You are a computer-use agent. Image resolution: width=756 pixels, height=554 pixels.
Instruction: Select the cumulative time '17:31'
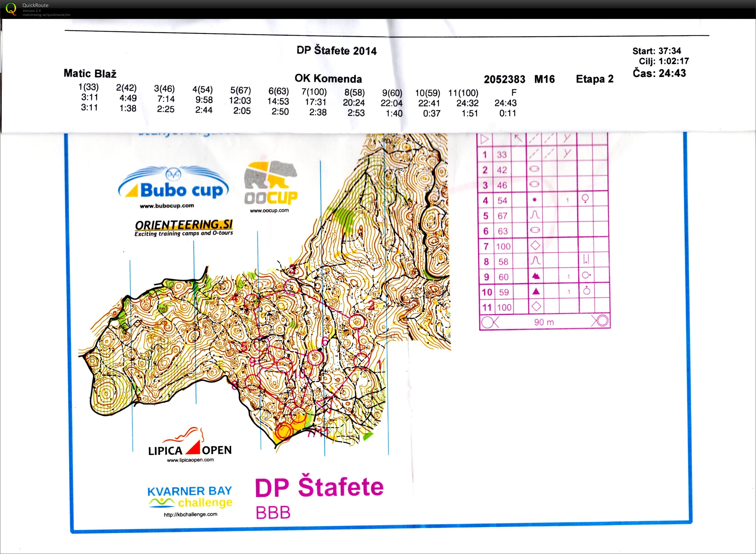click(316, 102)
